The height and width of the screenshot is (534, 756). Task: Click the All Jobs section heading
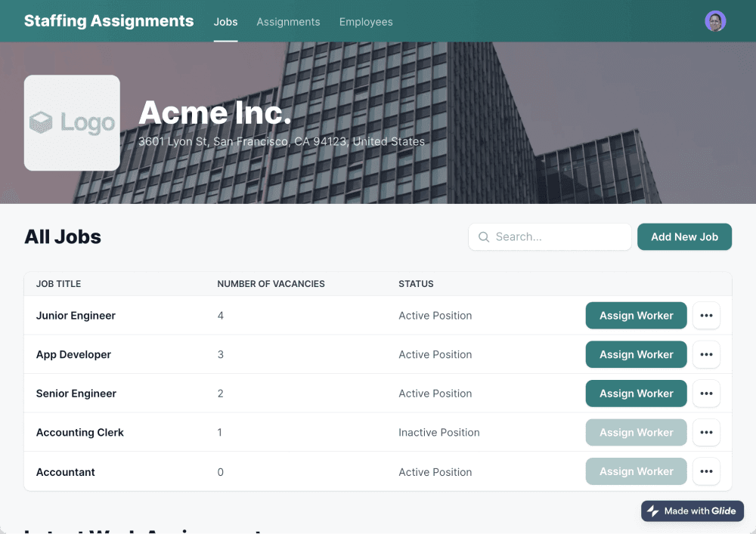pyautogui.click(x=63, y=237)
